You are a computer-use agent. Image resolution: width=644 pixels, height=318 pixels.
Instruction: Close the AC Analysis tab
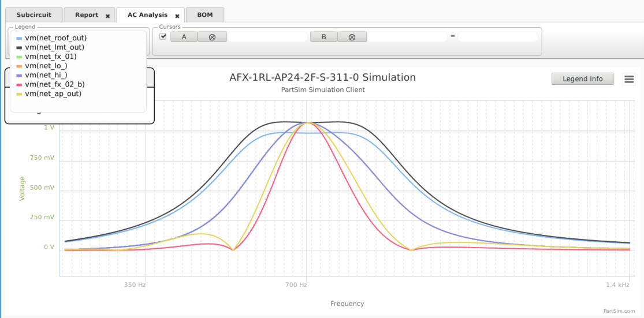(177, 16)
